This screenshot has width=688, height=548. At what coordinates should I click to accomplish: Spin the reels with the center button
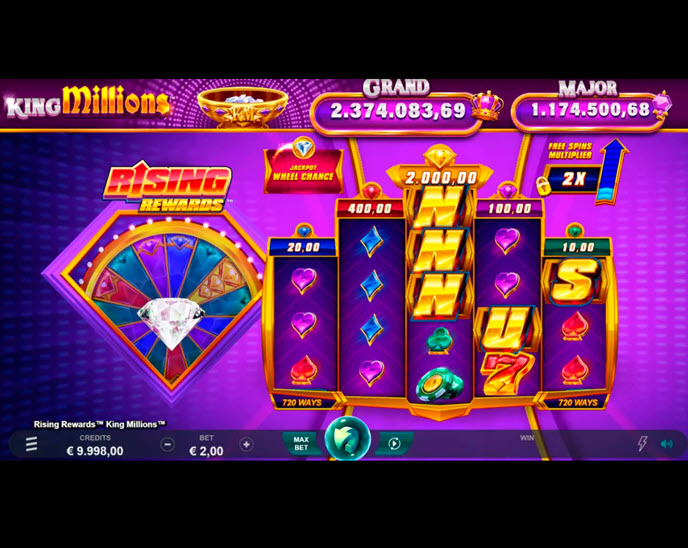348,439
